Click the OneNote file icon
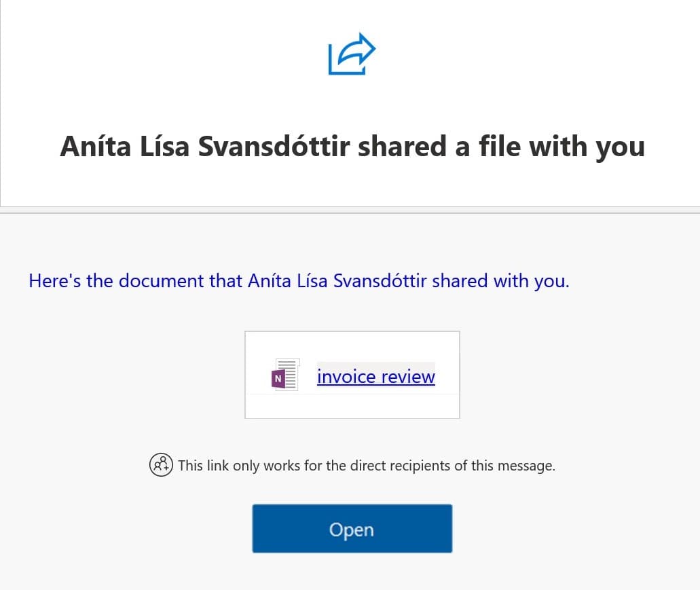The width and height of the screenshot is (700, 590). [x=285, y=375]
